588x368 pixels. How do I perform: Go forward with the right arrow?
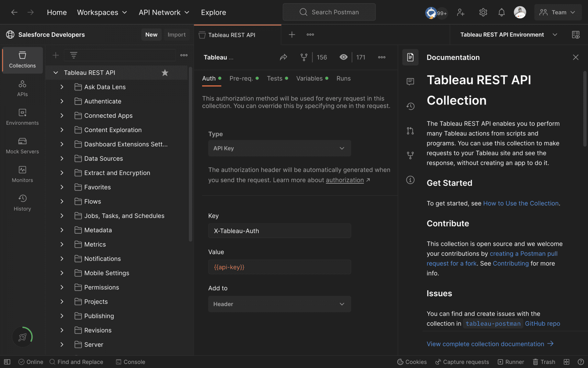pos(31,12)
